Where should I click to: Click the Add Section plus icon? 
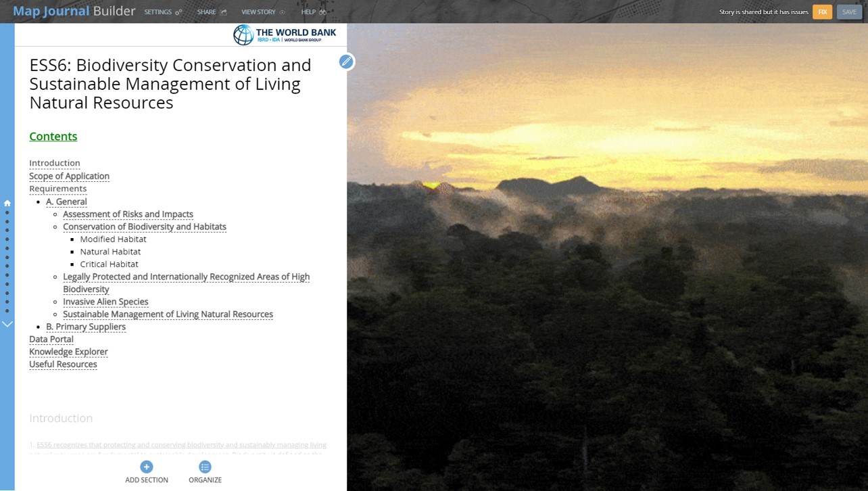[x=147, y=467]
